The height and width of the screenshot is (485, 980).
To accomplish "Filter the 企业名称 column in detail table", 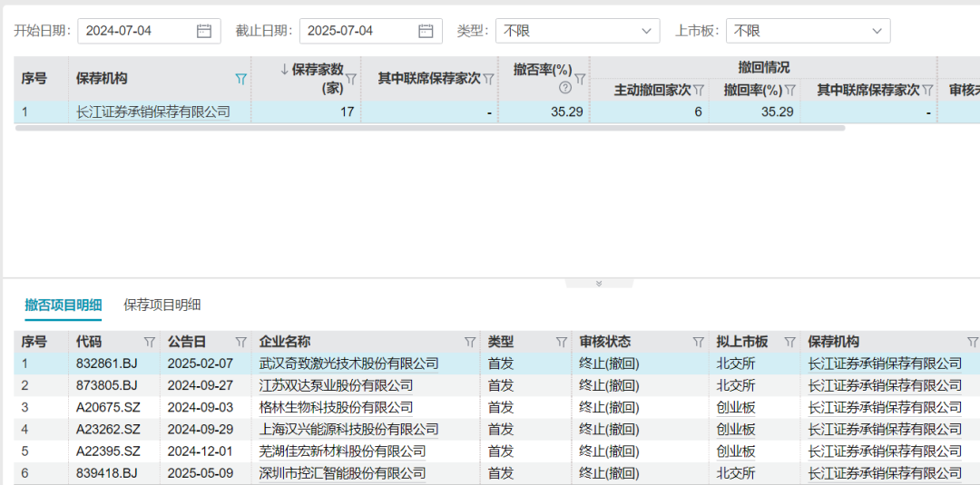I will 469,343.
